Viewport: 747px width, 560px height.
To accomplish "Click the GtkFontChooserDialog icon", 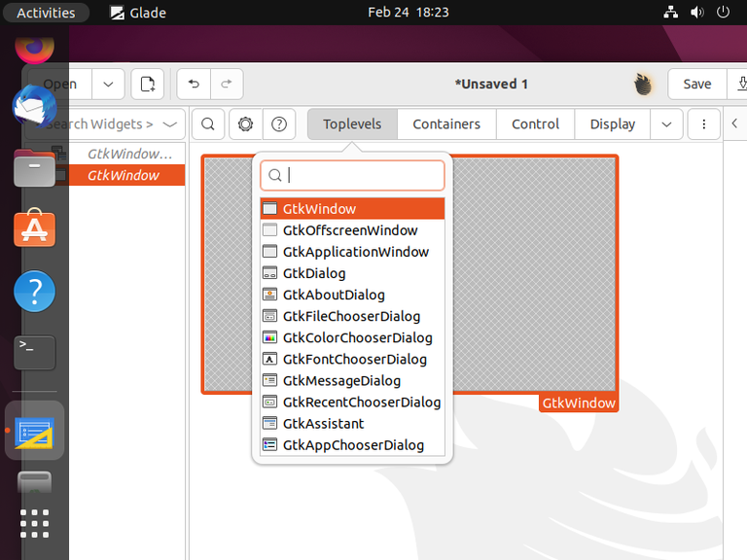I will 269,359.
